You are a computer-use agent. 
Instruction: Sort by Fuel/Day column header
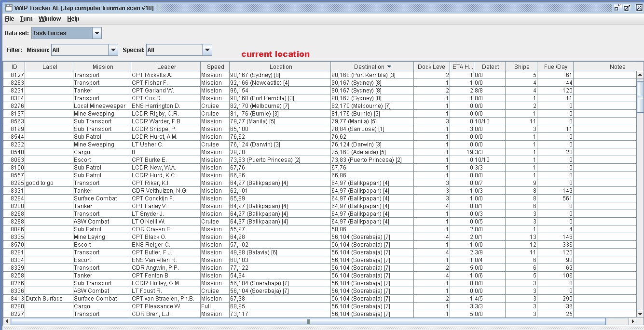pyautogui.click(x=555, y=66)
